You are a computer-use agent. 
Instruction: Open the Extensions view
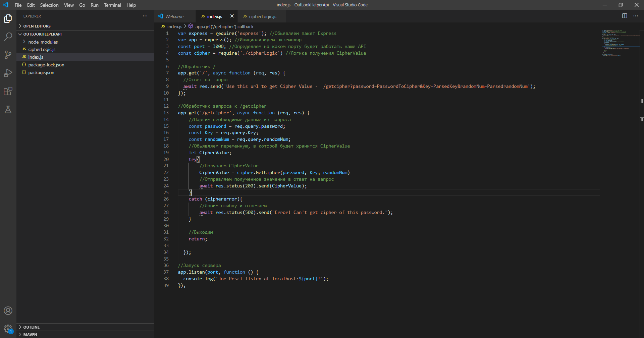point(8,91)
